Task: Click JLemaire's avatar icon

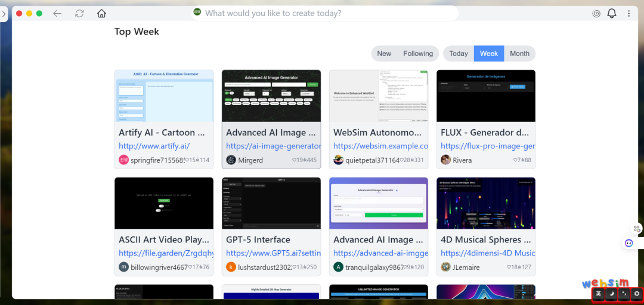Action: tap(445, 267)
